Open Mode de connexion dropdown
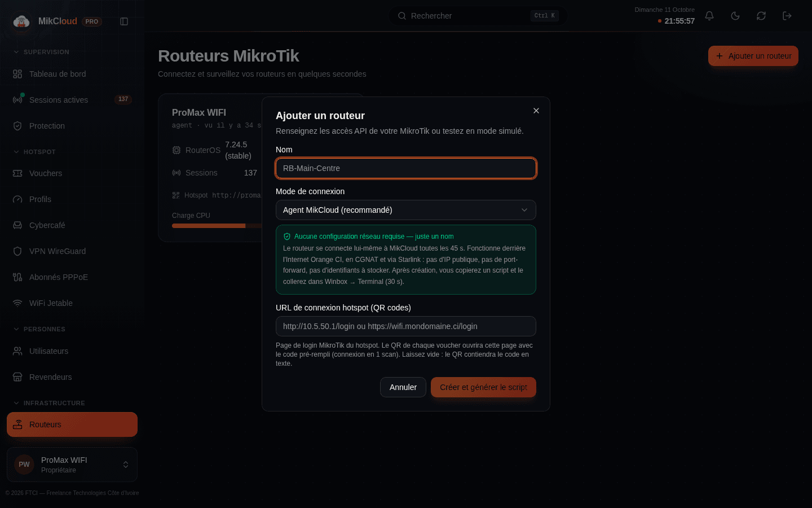 (406, 210)
